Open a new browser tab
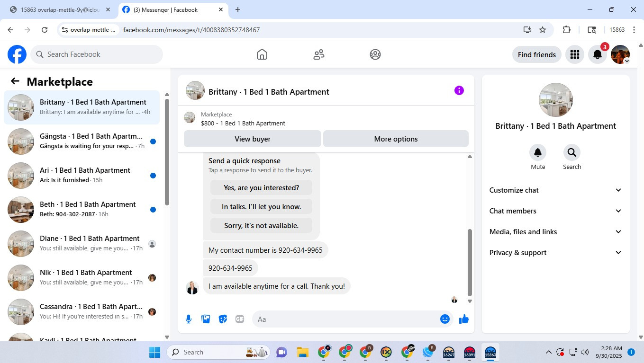This screenshot has height=363, width=644. click(x=238, y=9)
